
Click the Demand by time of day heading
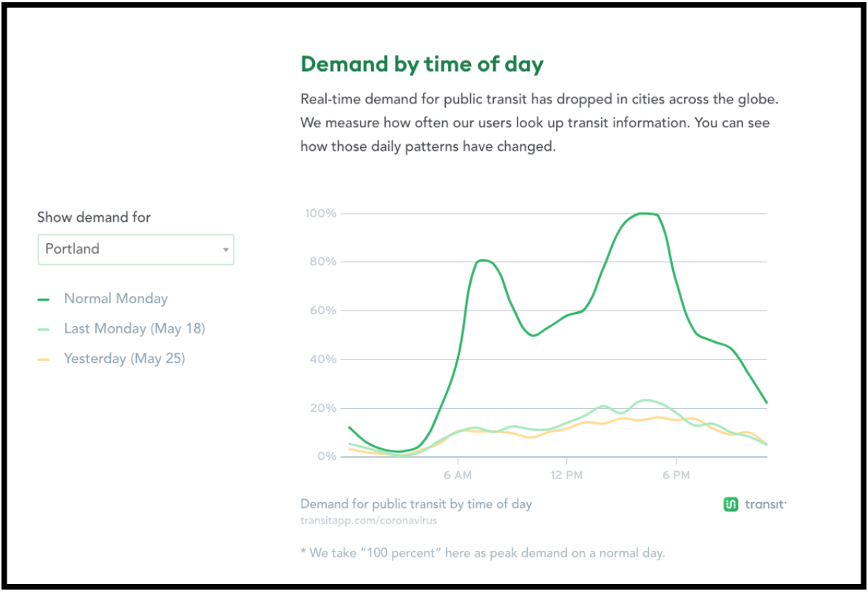pyautogui.click(x=422, y=64)
